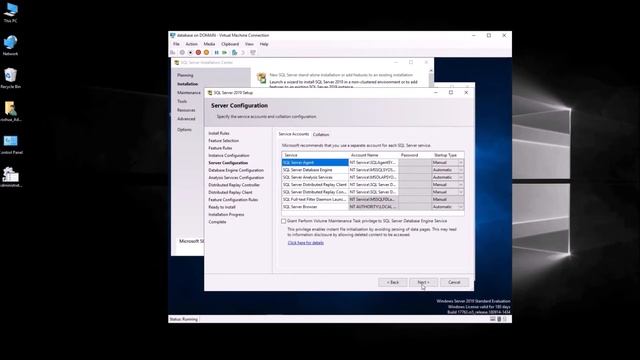Click the new stand-alone installation link in Installation Center
Screen dimensions: 640x360
(341, 75)
